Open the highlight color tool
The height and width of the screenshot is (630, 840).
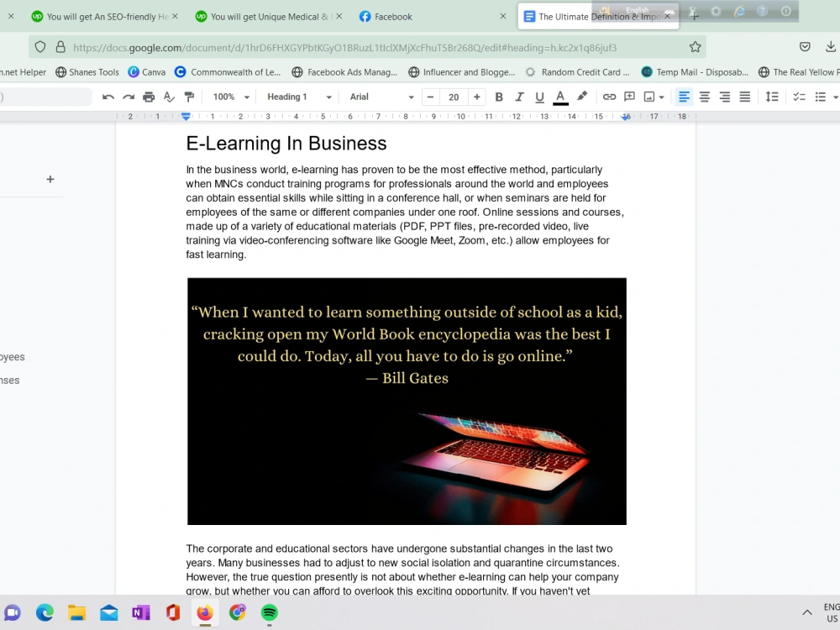tap(582, 97)
